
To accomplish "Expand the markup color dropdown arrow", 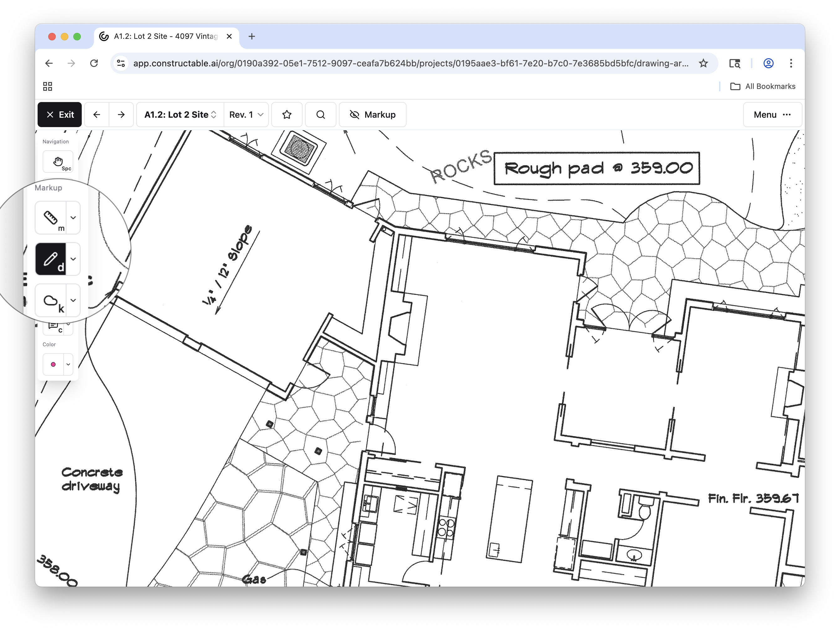I will click(68, 364).
